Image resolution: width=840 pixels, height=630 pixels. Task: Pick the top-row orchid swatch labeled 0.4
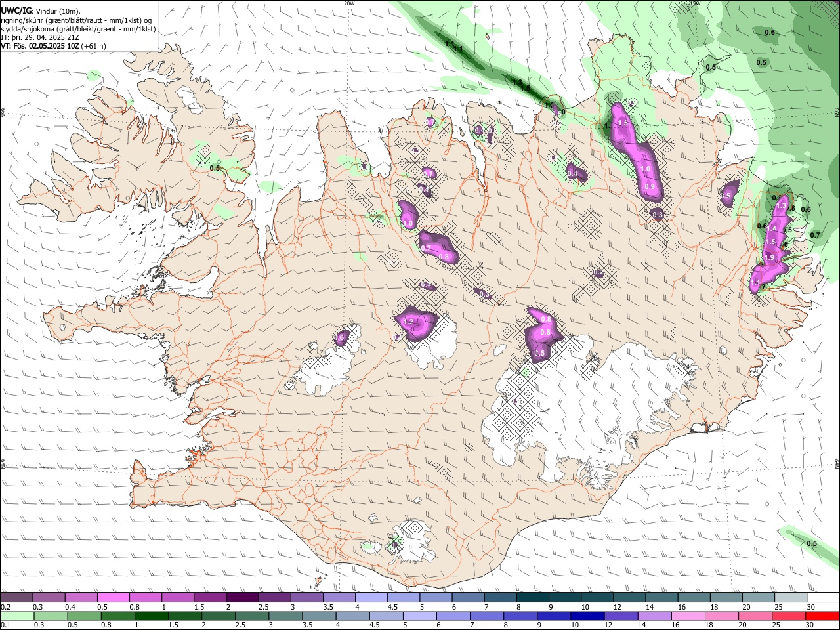pyautogui.click(x=81, y=598)
